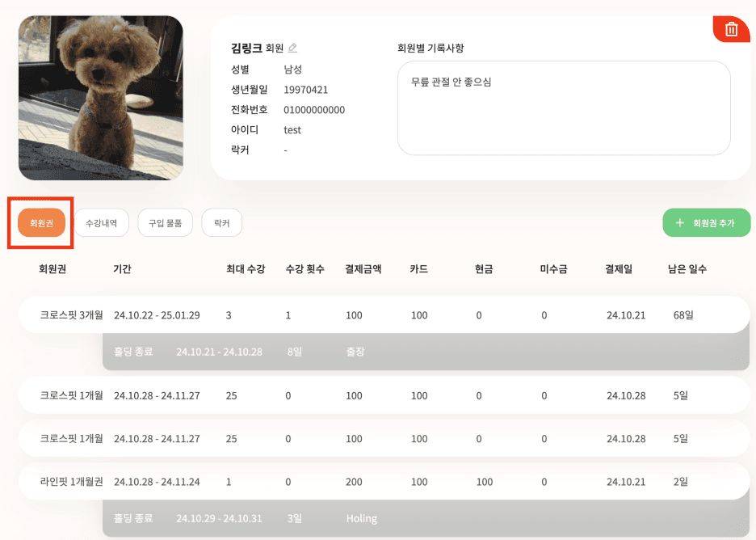Click the 라인핏 1개월권 membership row

(x=384, y=481)
